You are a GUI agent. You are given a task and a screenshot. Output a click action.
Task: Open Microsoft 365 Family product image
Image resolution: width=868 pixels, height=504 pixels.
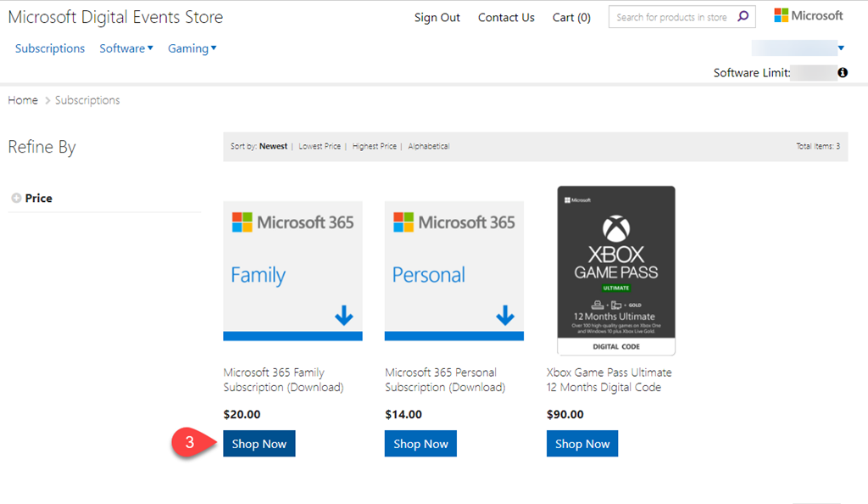pos(292,271)
